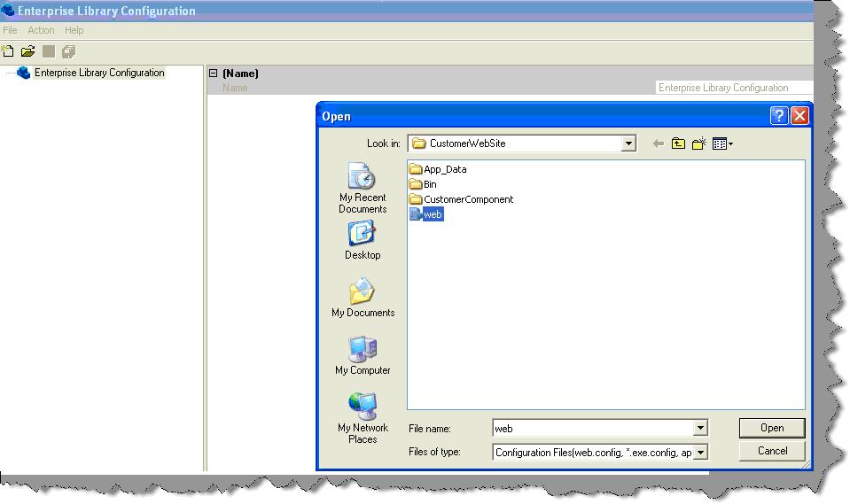This screenshot has height=504, width=850.
Task: Browse the My Computer location
Action: (363, 355)
